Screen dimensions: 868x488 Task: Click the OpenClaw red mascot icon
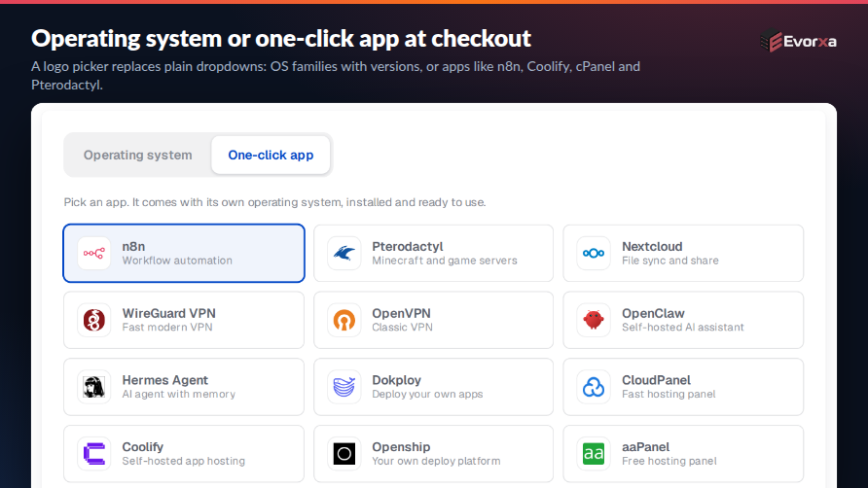(x=594, y=320)
